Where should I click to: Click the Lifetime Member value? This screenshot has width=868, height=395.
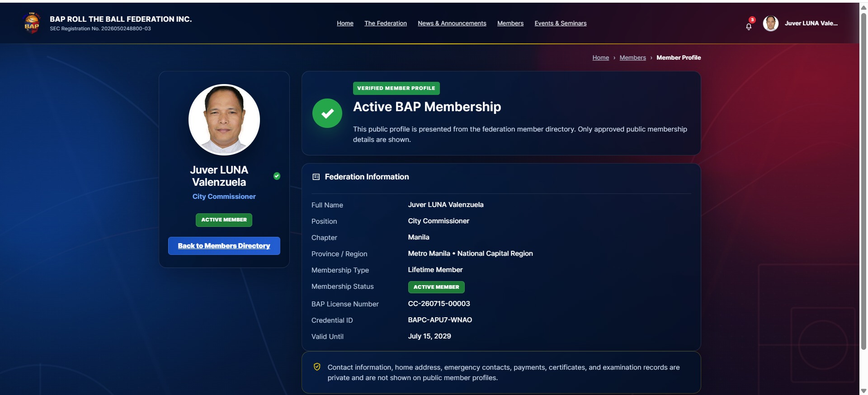[x=435, y=270]
